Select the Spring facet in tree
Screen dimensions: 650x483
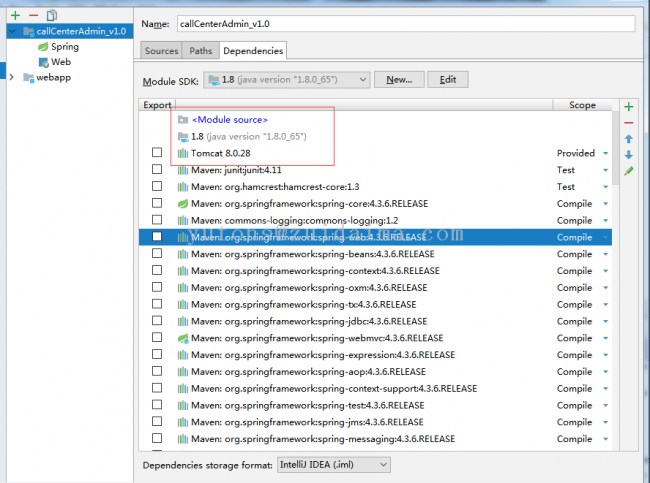[x=65, y=46]
